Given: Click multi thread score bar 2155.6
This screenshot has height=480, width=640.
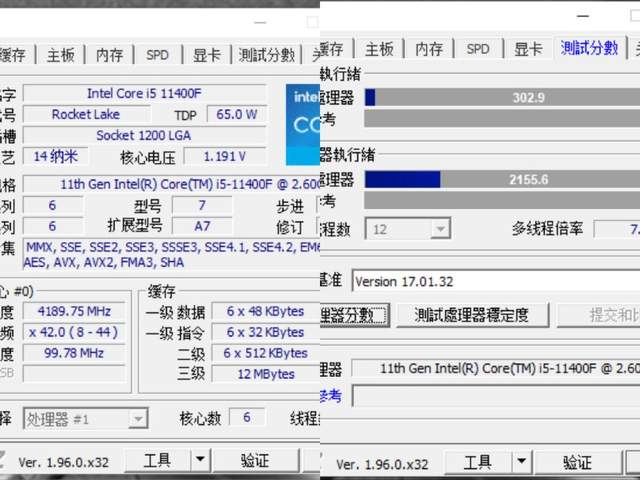Looking at the screenshot, I should tap(502, 180).
